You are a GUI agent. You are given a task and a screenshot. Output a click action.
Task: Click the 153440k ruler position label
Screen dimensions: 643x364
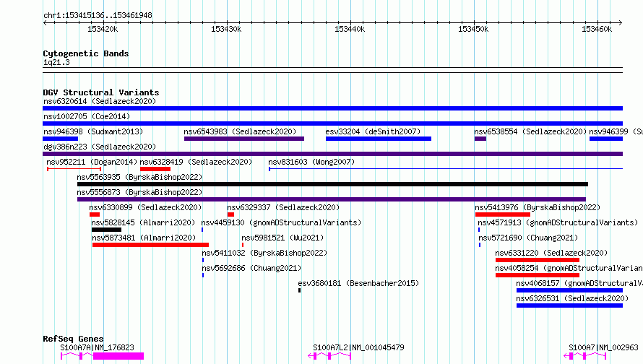350,29
